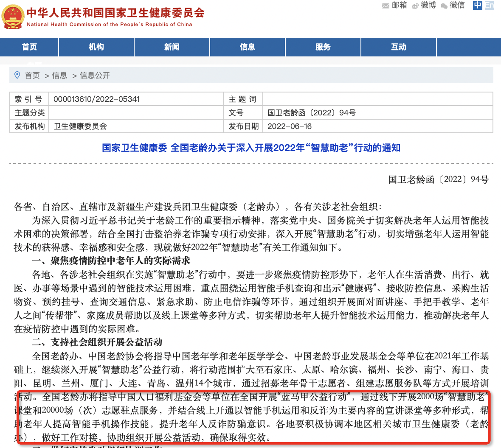The height and width of the screenshot is (448, 501).
Task: Open the 机构 navigation menu
Action: tap(96, 47)
